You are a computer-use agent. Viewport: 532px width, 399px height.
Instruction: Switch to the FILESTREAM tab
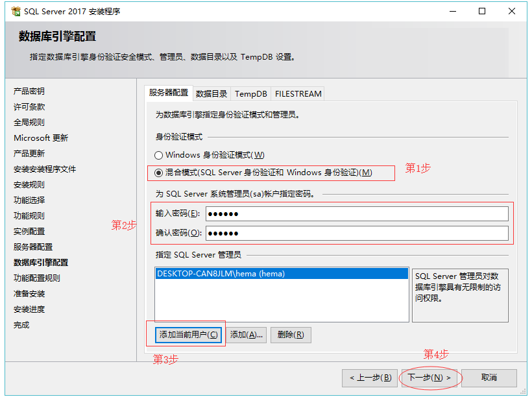[x=298, y=94]
